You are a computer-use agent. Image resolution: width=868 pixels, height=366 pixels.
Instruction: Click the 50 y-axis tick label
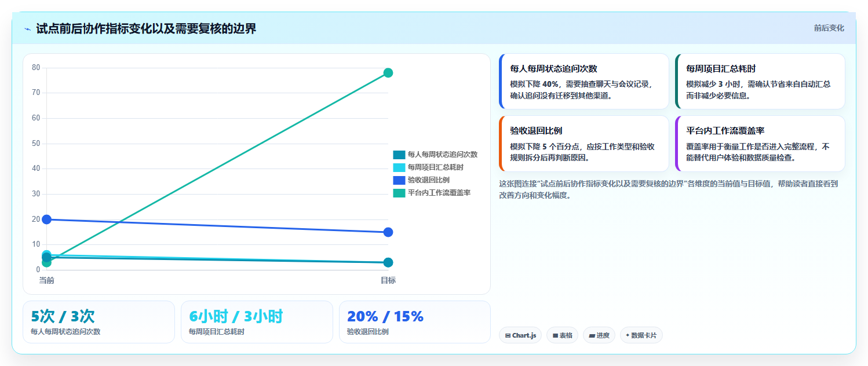(x=36, y=143)
